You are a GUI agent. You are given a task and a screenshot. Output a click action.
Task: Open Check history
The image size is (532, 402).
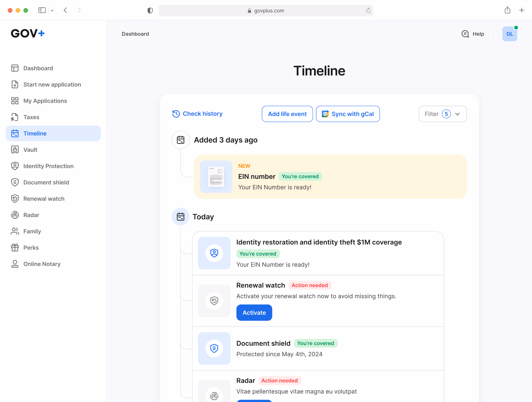click(x=197, y=114)
